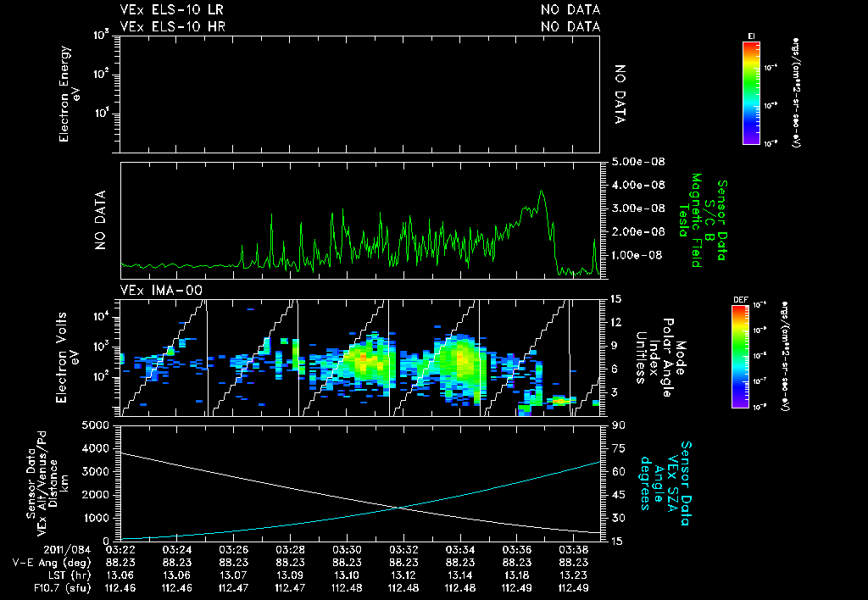Click the 03:34 time tick label
868x600 pixels.
coord(460,550)
